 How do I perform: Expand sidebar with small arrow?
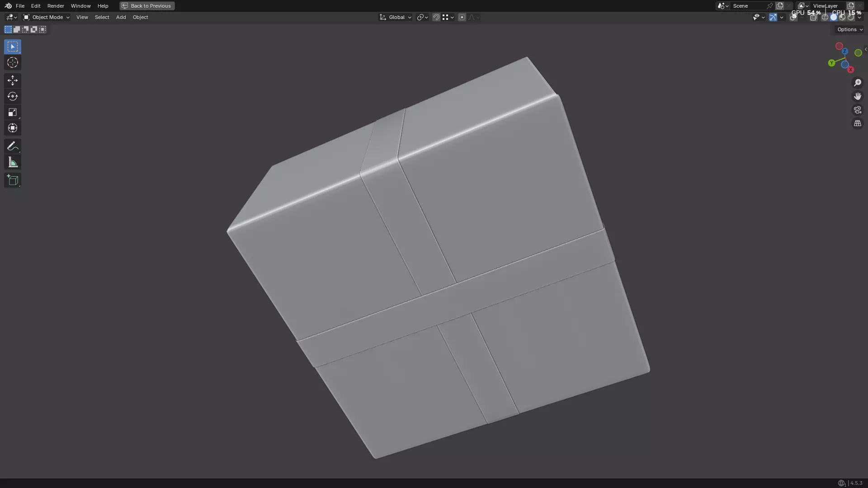[x=865, y=49]
